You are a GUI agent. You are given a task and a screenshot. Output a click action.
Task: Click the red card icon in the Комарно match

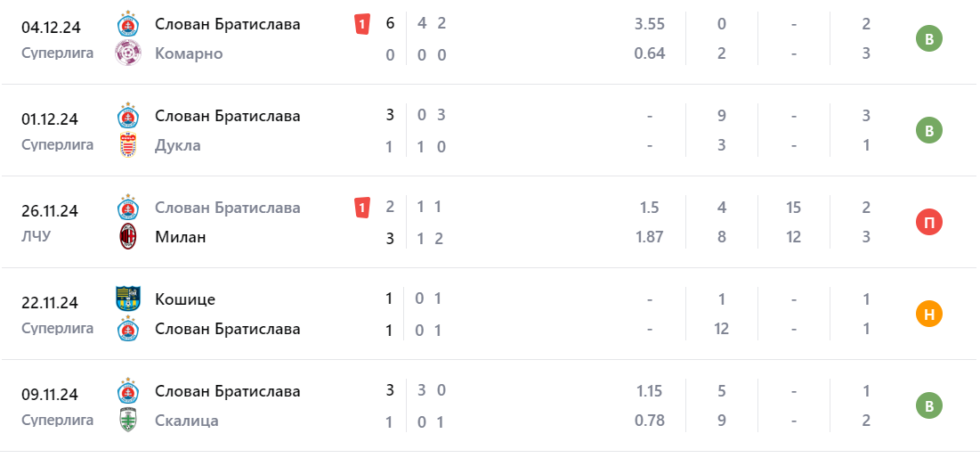361,24
